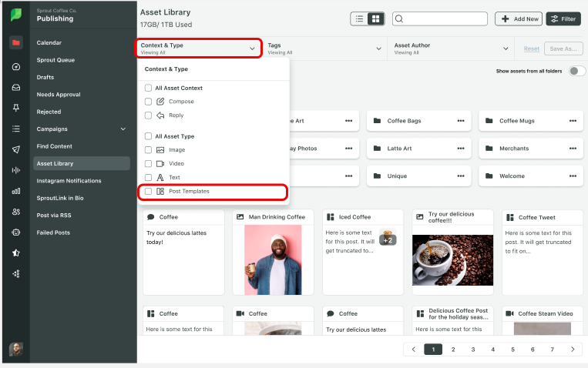Check All Asset Type checkbox

click(x=148, y=136)
